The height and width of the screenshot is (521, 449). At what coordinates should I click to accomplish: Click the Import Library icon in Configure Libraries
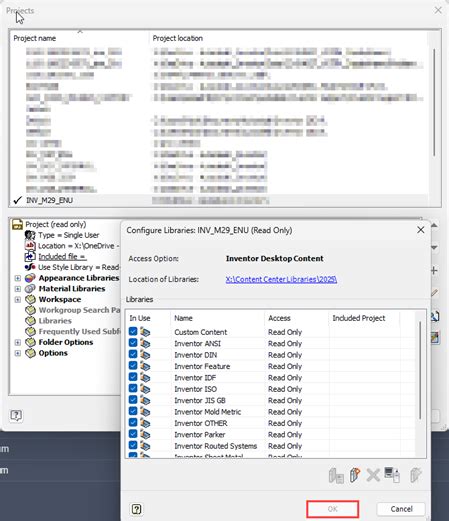click(x=336, y=475)
